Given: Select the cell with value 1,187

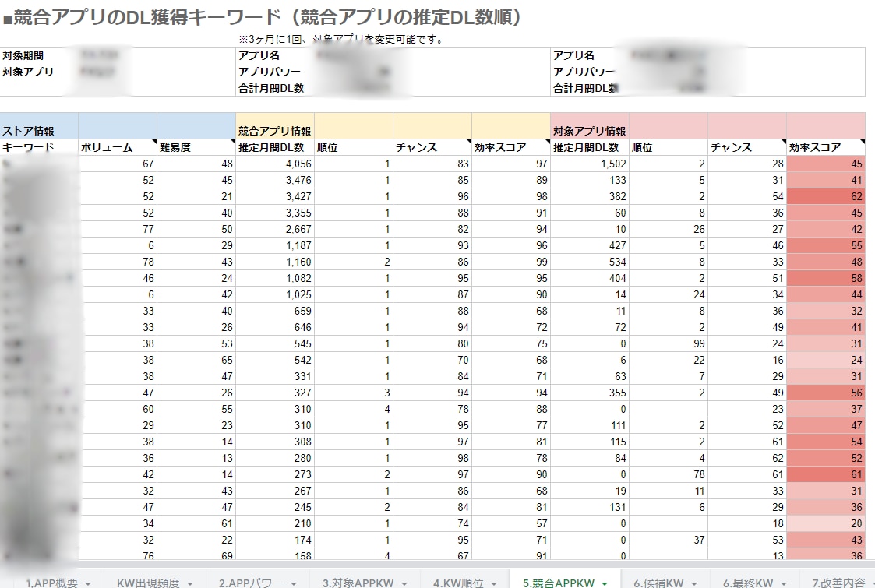Looking at the screenshot, I should [275, 245].
